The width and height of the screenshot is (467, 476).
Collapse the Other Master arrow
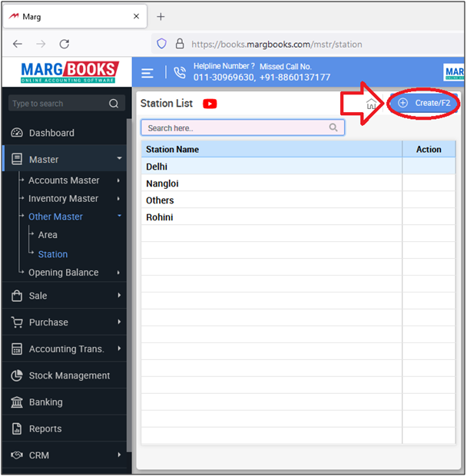click(119, 216)
